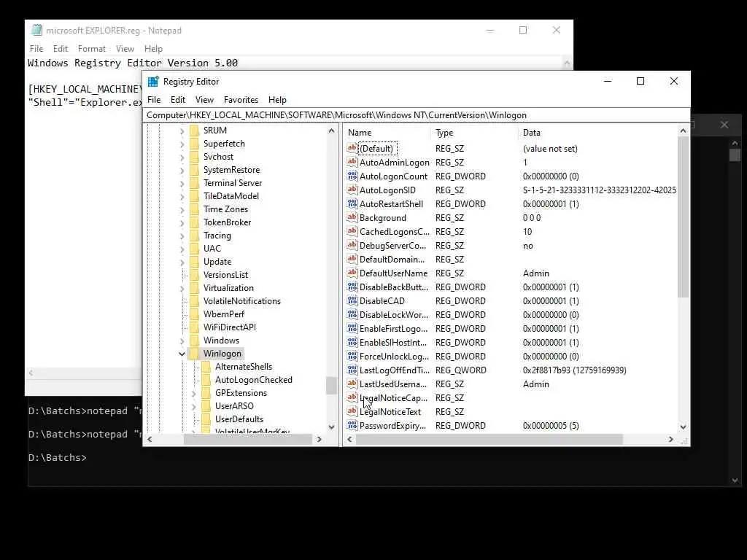Open Registry Editor View menu

[204, 99]
